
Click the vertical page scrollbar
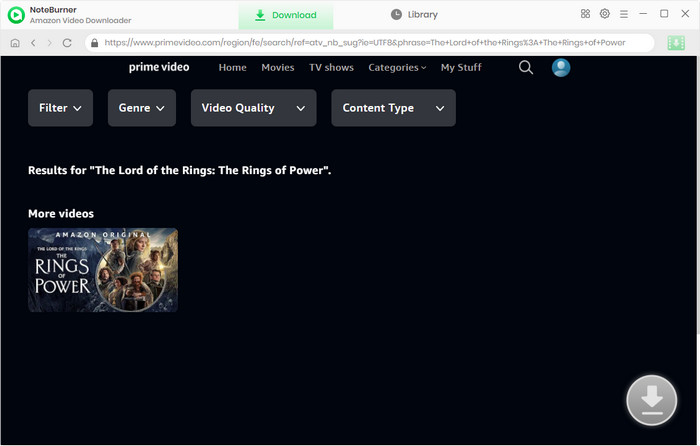click(698, 196)
